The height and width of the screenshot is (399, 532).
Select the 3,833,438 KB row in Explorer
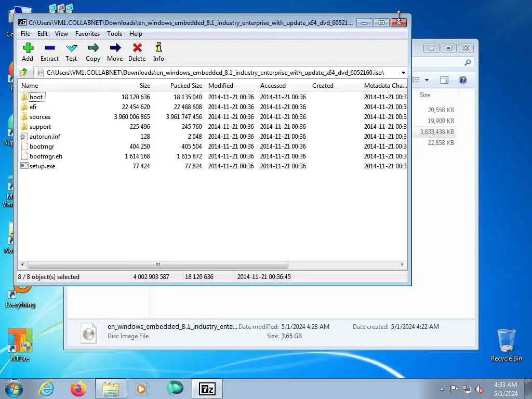[x=436, y=132]
